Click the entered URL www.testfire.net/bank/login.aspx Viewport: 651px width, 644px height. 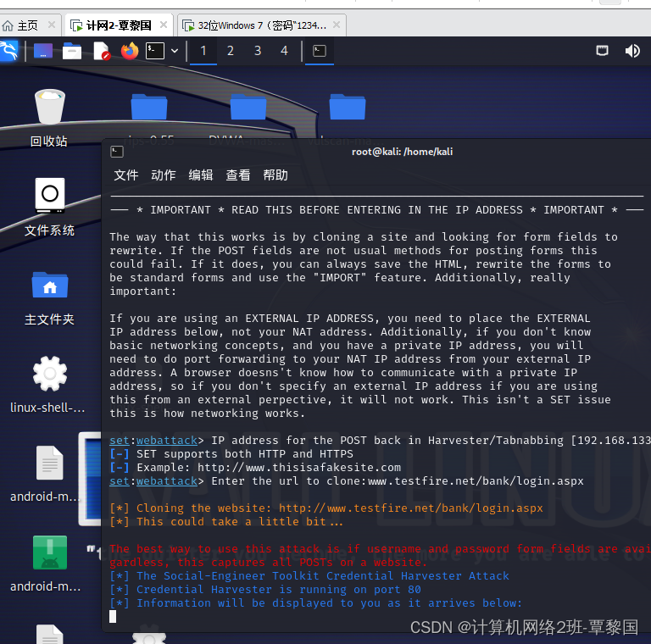click(476, 481)
